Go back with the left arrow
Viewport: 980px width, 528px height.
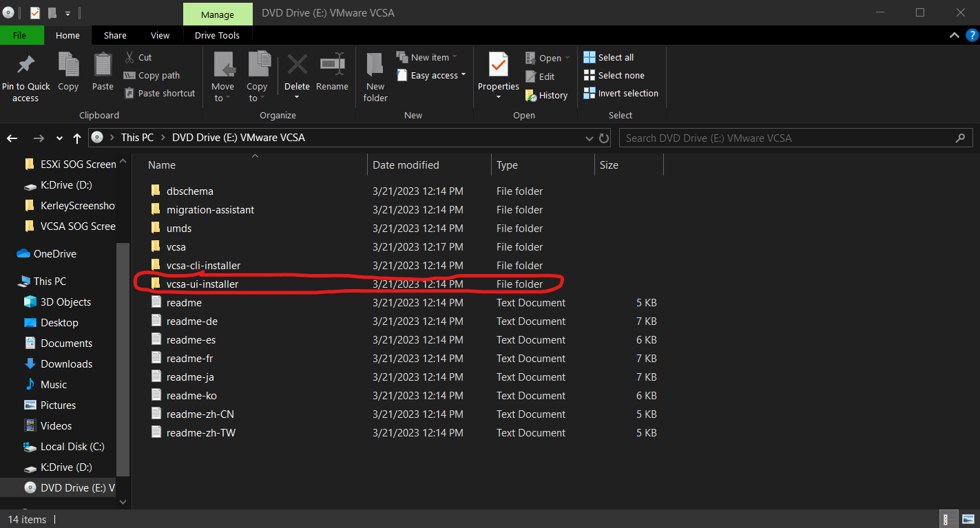(12, 138)
